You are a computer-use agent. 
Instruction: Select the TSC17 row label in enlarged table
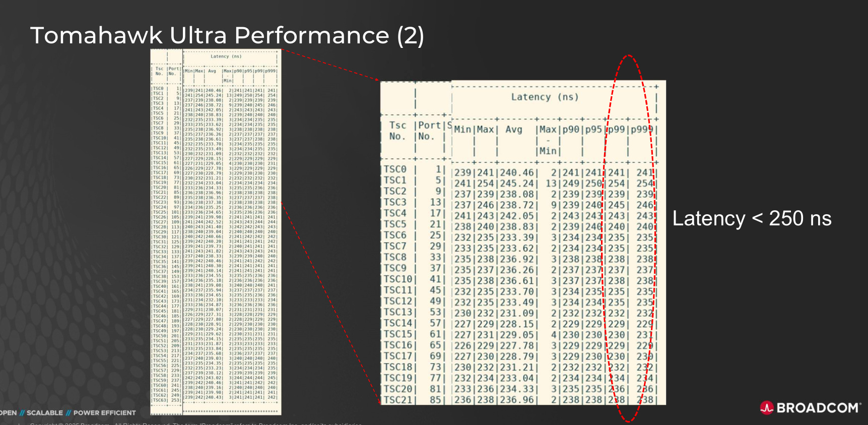click(x=398, y=356)
